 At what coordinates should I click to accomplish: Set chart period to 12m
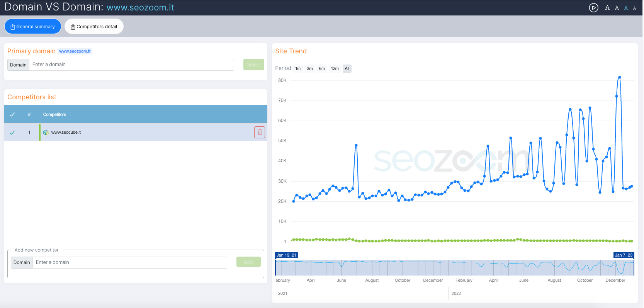pyautogui.click(x=335, y=68)
